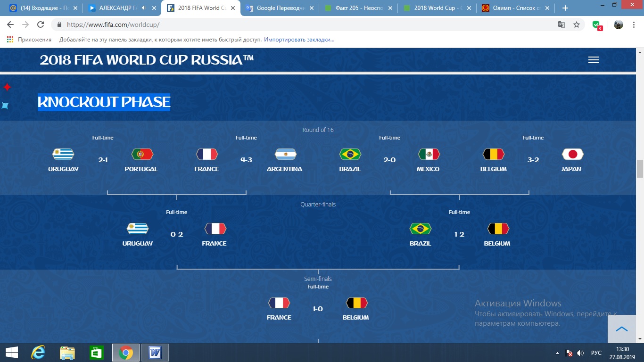Switch to the Входящие mail tab
Image resolution: width=644 pixels, height=362 pixels.
point(42,8)
